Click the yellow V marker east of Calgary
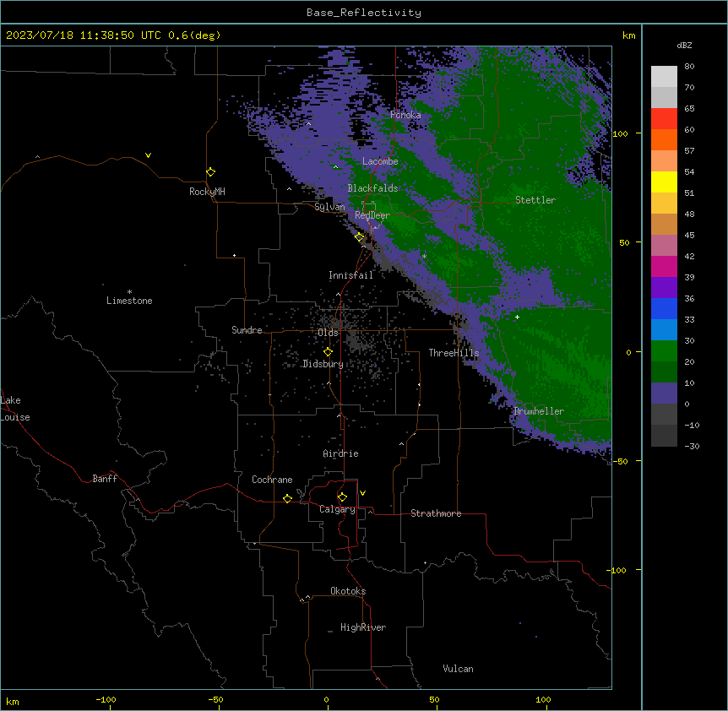This screenshot has width=728, height=711. tap(362, 493)
